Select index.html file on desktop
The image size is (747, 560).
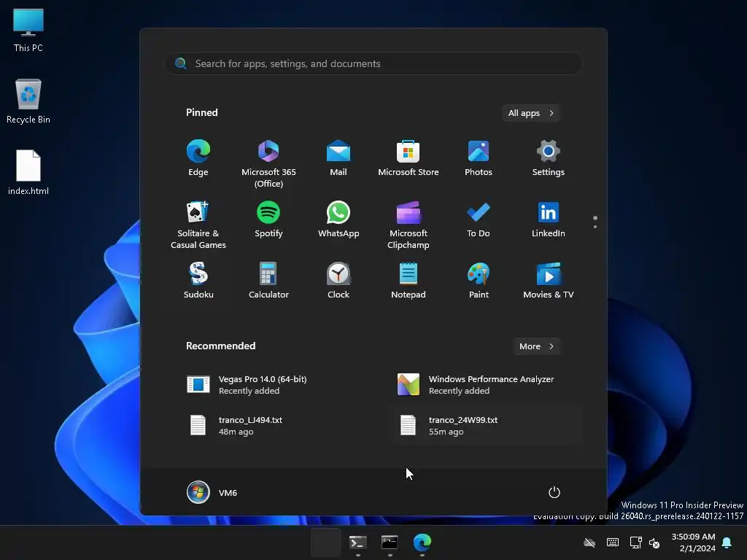point(28,172)
